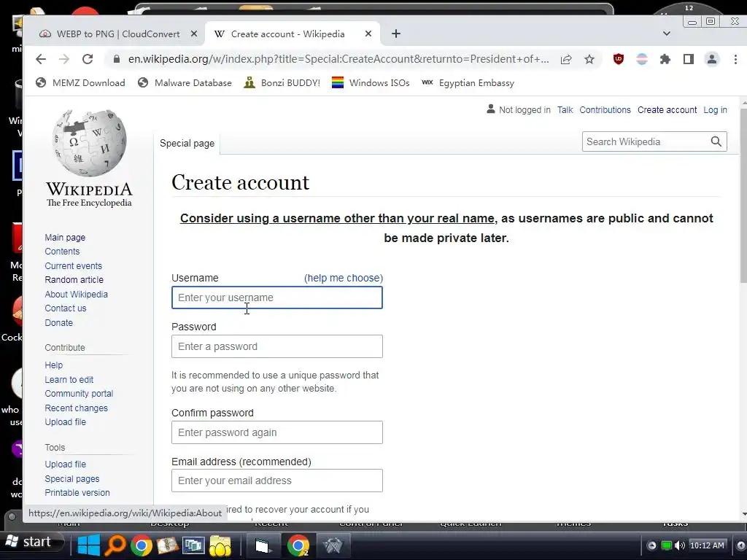Click the Log in link
This screenshot has width=747, height=560.
click(715, 110)
